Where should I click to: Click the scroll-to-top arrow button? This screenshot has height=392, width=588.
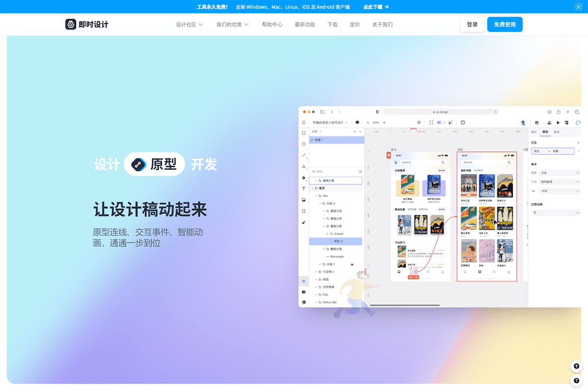[x=577, y=366]
